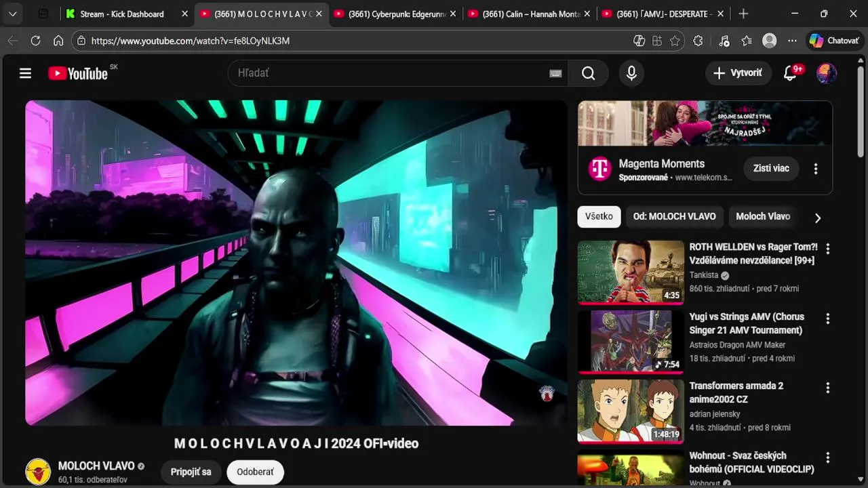Viewport: 868px width, 488px height.
Task: Switch to the Cyberpunk: Edgerunners tab
Action: (x=397, y=14)
